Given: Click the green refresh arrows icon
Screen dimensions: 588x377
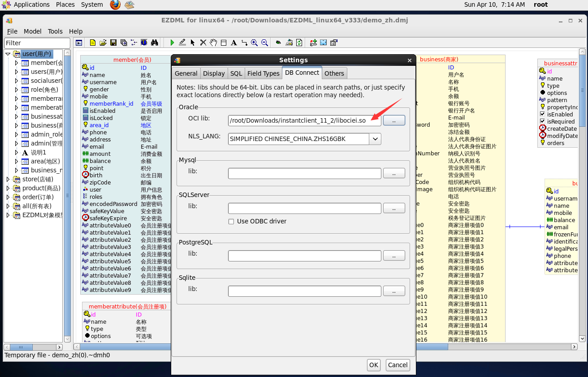Looking at the screenshot, I should click(299, 43).
